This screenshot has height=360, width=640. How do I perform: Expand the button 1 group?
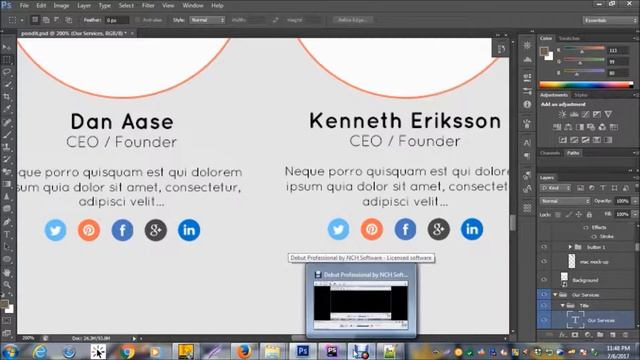pos(570,247)
